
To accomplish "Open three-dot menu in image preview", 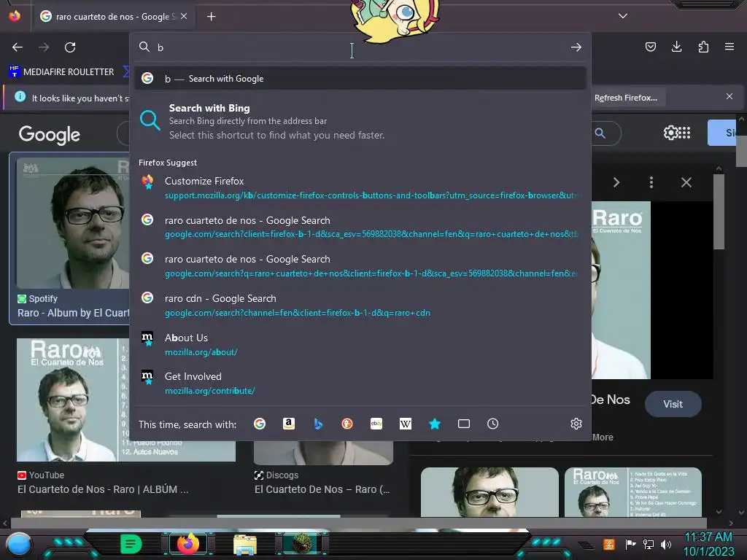I will point(651,182).
